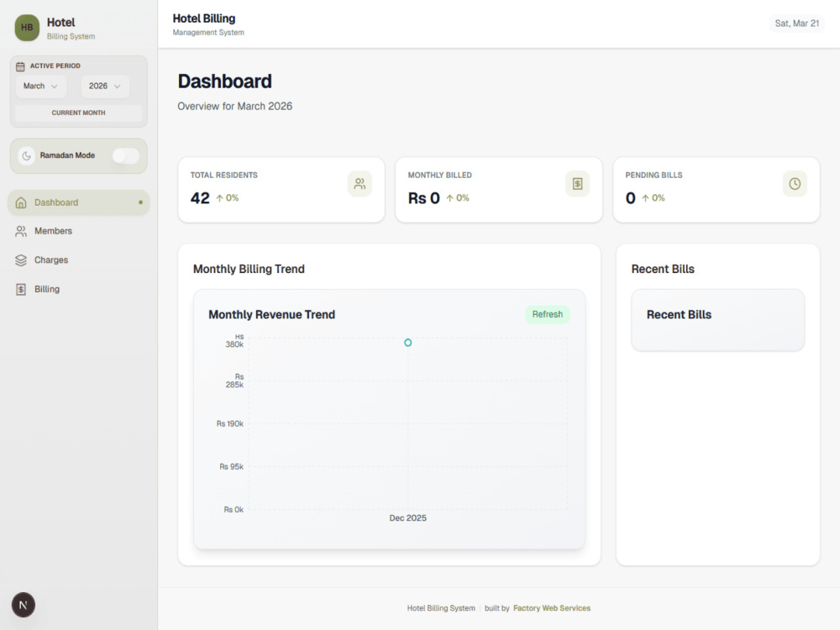
Task: Click the Rs 190k axis label
Action: coord(230,423)
